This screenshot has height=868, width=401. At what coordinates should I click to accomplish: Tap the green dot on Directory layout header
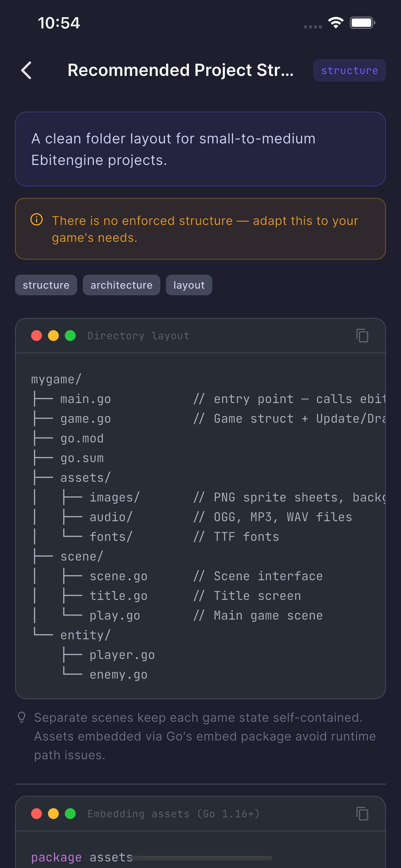click(x=70, y=336)
